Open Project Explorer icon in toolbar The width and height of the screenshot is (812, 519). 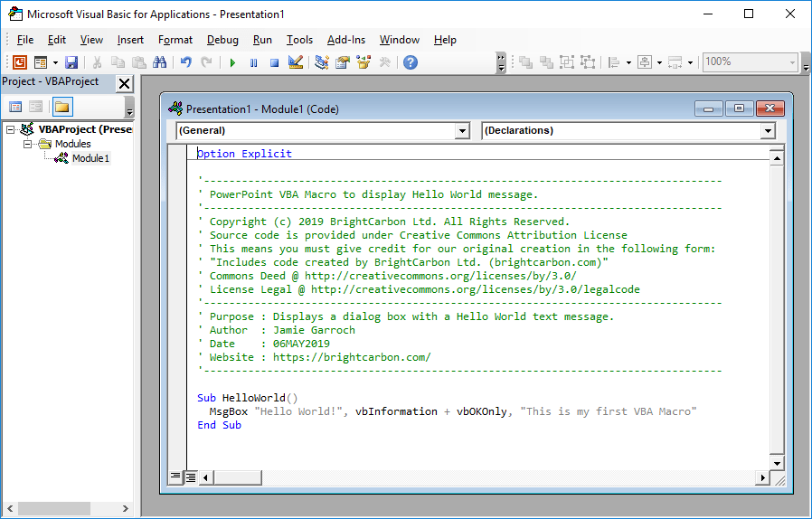(322, 62)
